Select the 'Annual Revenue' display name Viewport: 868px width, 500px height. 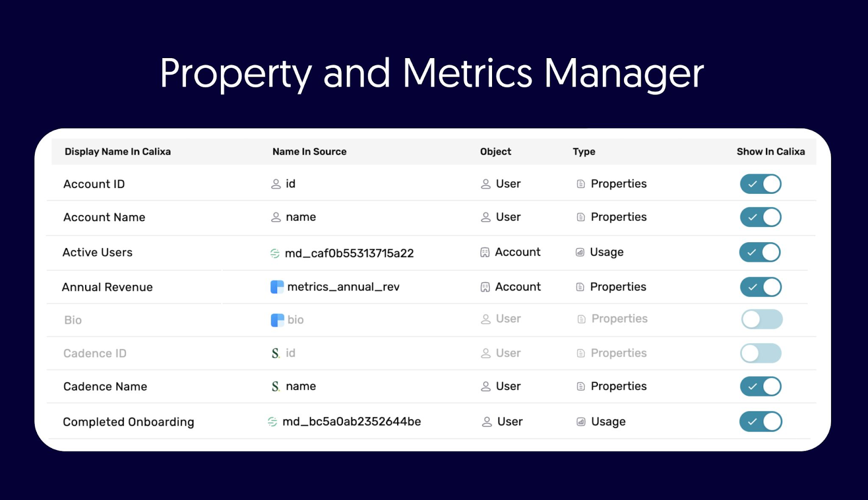click(x=107, y=287)
